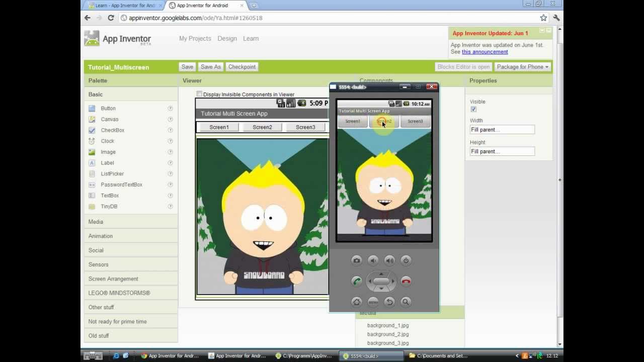Open C:\Documents and Set... taskbar item

point(438,356)
